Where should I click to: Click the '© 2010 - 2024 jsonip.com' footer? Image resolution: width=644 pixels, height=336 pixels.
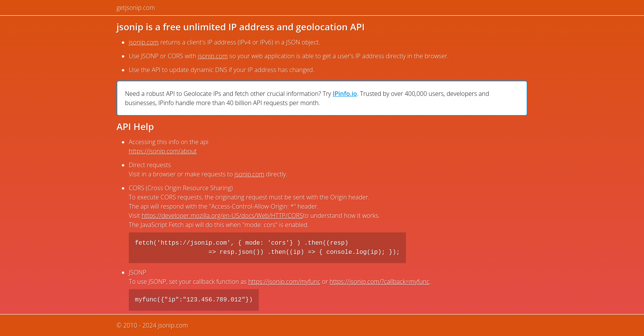click(152, 325)
